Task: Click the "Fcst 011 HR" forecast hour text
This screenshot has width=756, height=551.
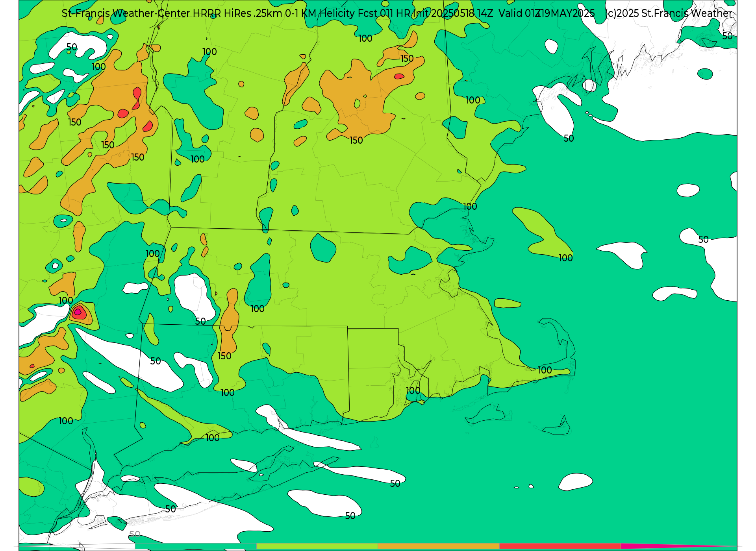Action: 384,13
